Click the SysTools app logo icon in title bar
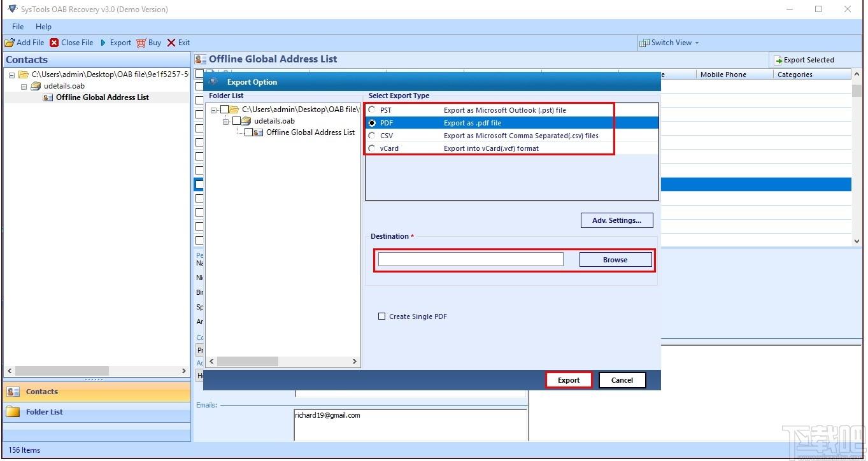868x461 pixels. [x=12, y=9]
